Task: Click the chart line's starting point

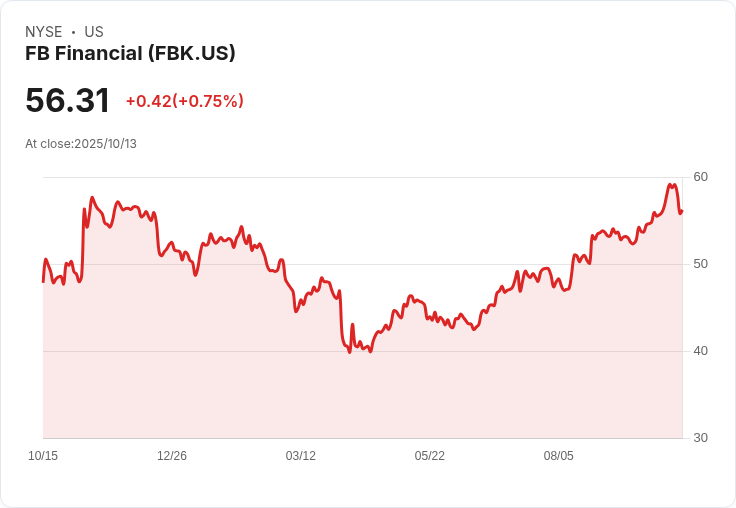Action: 43,282
